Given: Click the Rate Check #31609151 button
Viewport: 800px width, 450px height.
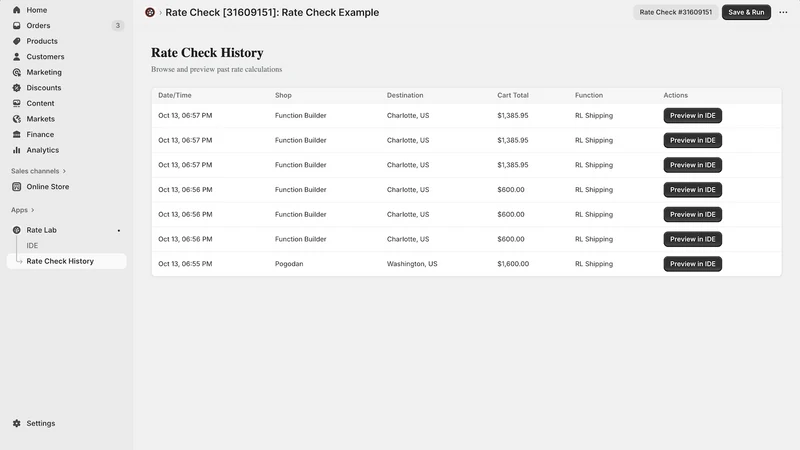Looking at the screenshot, I should click(x=676, y=12).
